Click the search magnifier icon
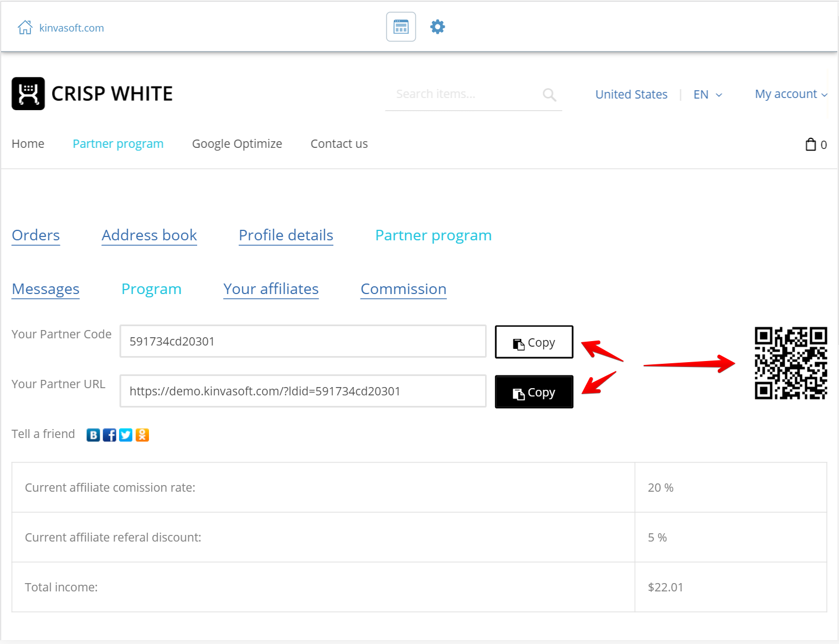The image size is (839, 644). pyautogui.click(x=549, y=95)
